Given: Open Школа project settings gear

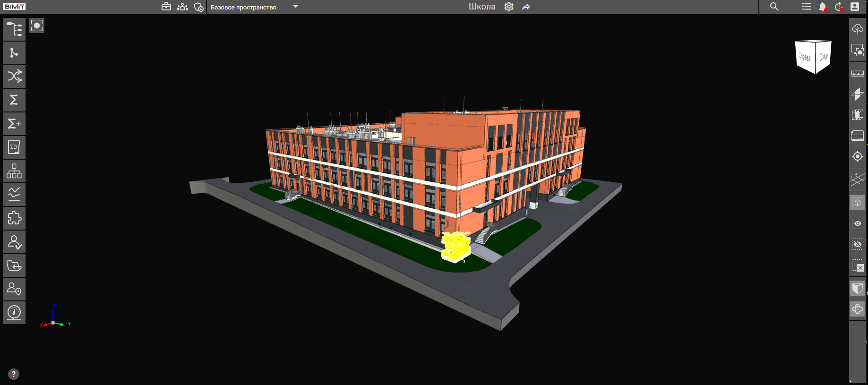Looking at the screenshot, I should (x=509, y=7).
